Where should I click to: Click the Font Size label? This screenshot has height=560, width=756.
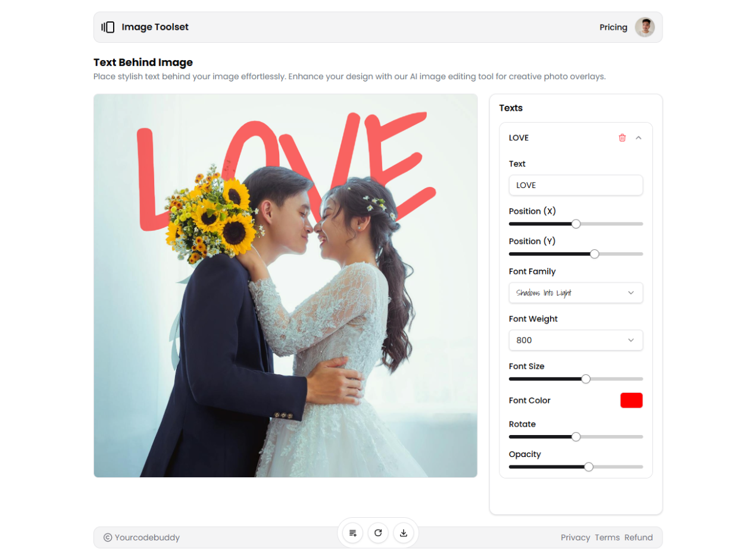527,366
